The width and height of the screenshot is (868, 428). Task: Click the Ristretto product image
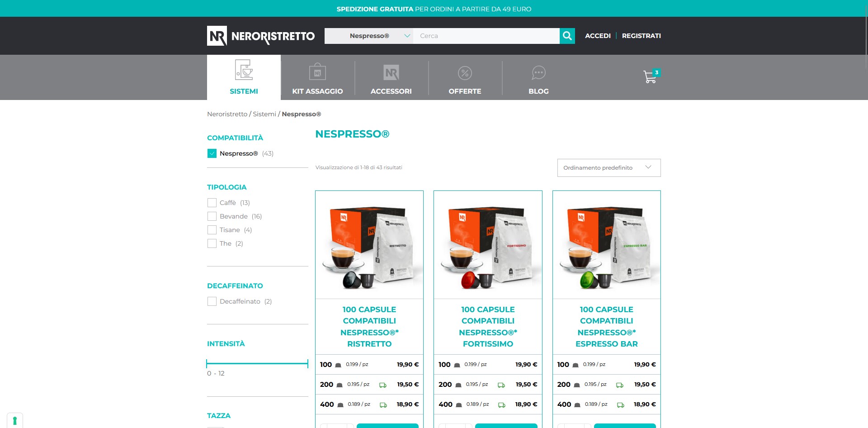point(369,245)
